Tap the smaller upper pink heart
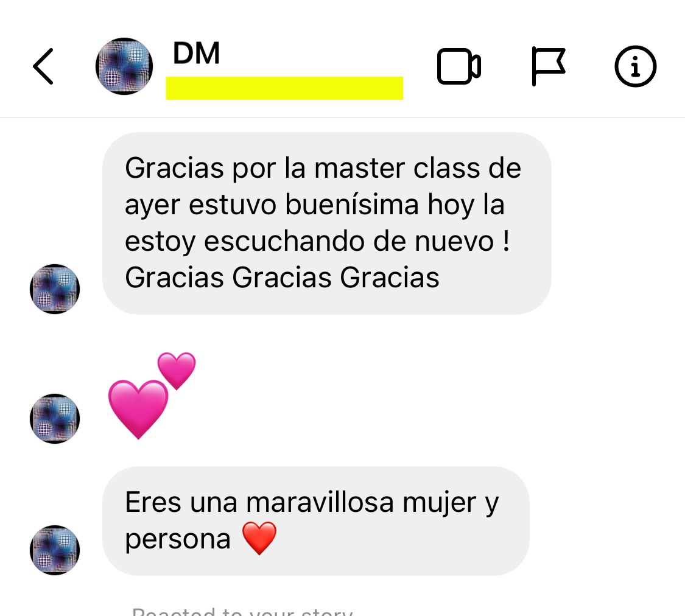Image resolution: width=685 pixels, height=616 pixels. [177, 370]
